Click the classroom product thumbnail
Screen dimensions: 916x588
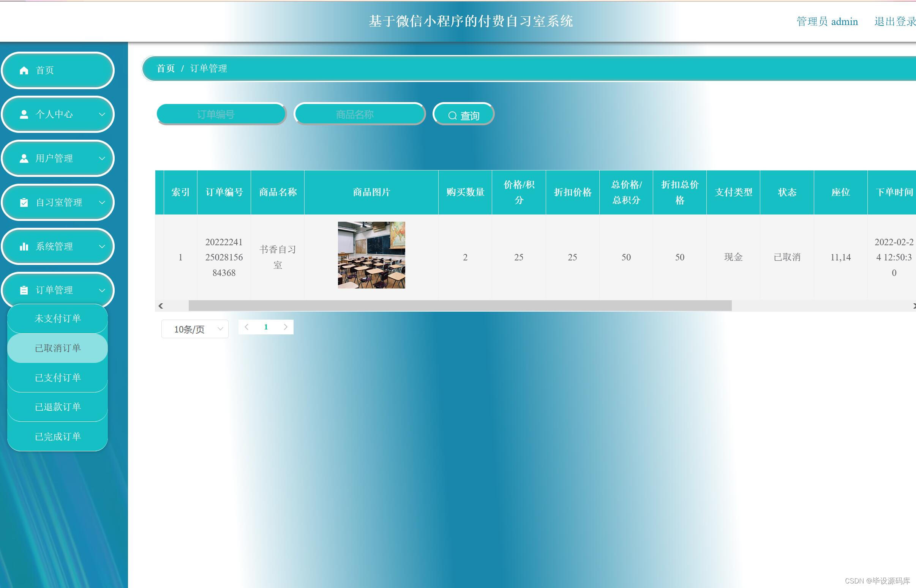[x=371, y=255]
